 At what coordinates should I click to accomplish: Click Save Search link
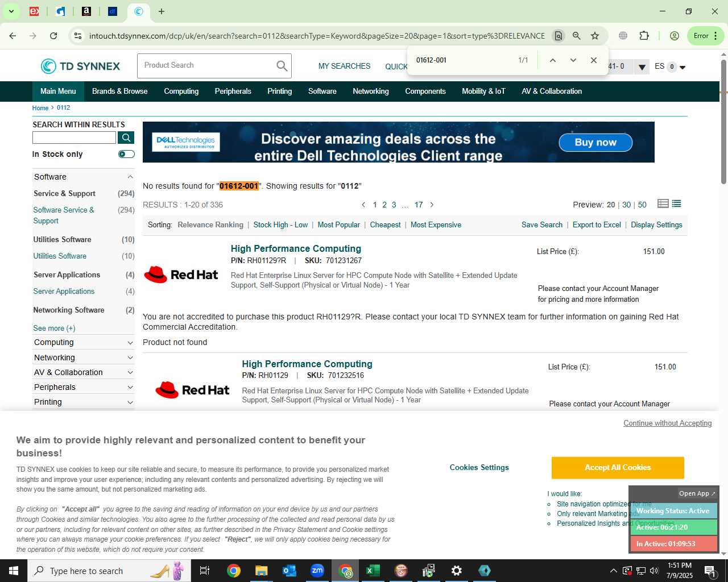click(x=542, y=225)
